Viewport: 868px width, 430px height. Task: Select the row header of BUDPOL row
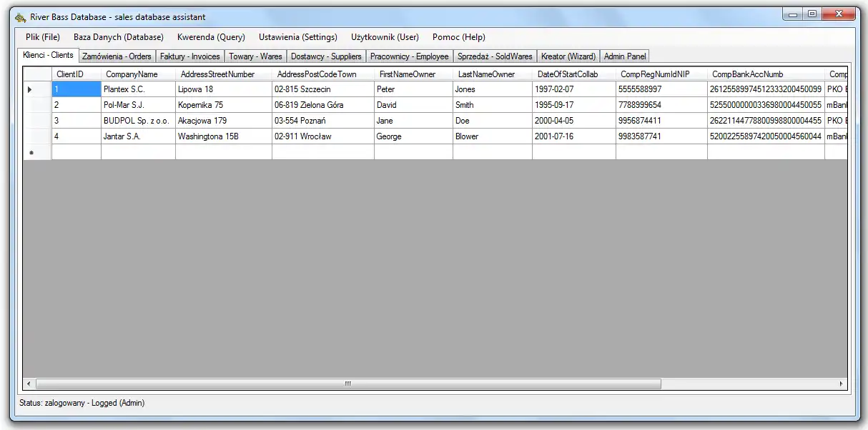(37, 121)
